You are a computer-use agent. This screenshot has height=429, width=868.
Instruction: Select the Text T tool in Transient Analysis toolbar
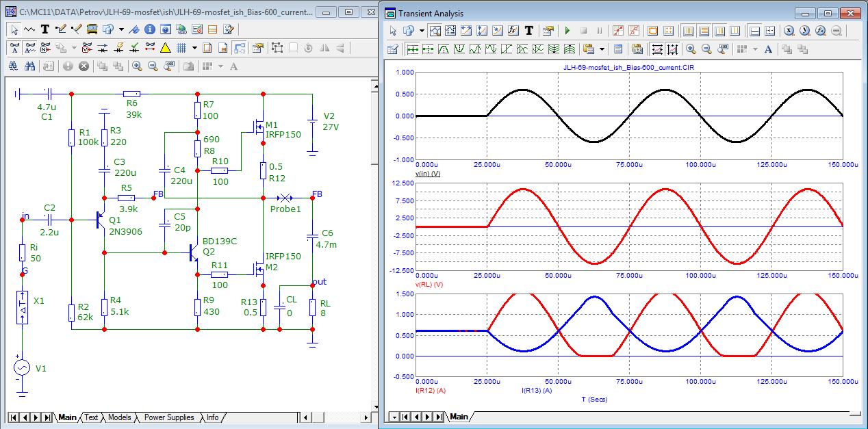[x=529, y=31]
